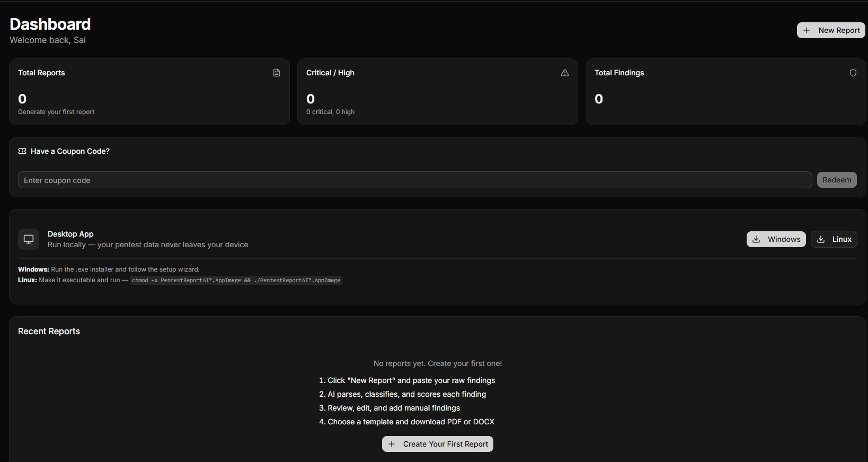Click the Dashboard page heading
The image size is (868, 462).
point(50,24)
